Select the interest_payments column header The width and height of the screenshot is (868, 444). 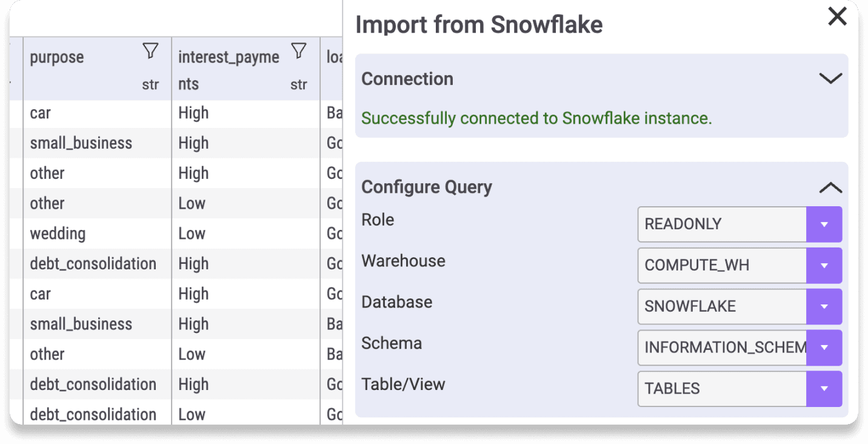click(229, 58)
